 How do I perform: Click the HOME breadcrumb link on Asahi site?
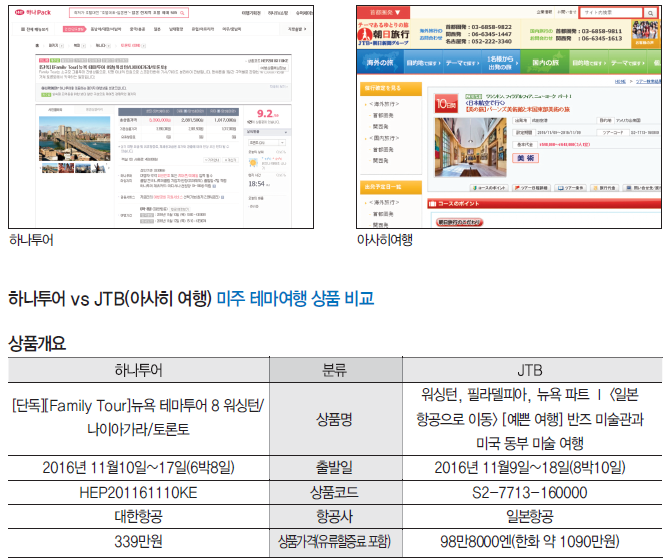620,81
